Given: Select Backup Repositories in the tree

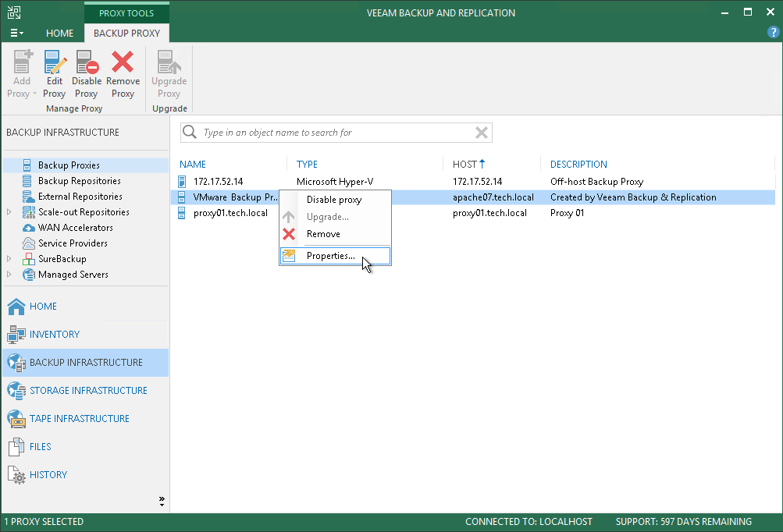Looking at the screenshot, I should 80,181.
